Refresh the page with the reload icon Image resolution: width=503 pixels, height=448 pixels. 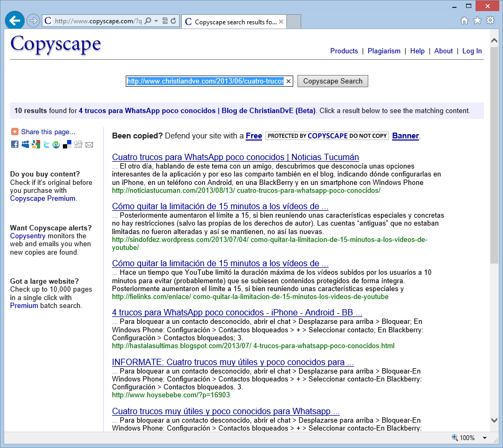[173, 21]
